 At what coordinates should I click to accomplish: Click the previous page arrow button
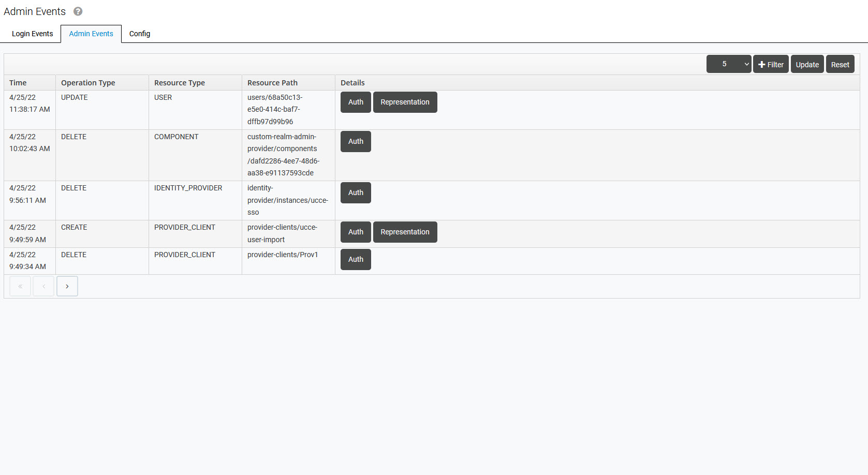[43, 286]
